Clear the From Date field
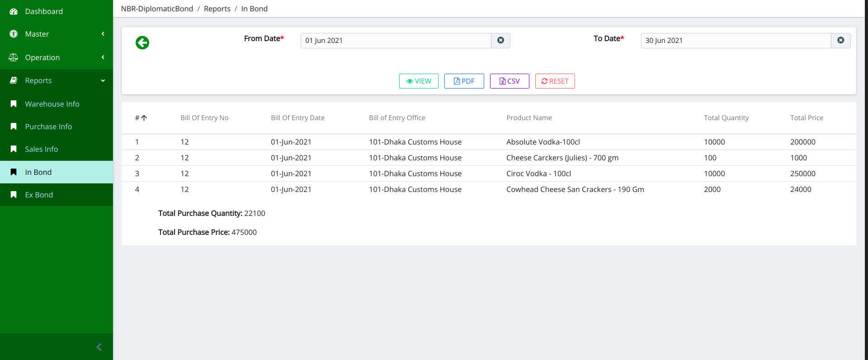Screen dimensions: 868x360 500,41
